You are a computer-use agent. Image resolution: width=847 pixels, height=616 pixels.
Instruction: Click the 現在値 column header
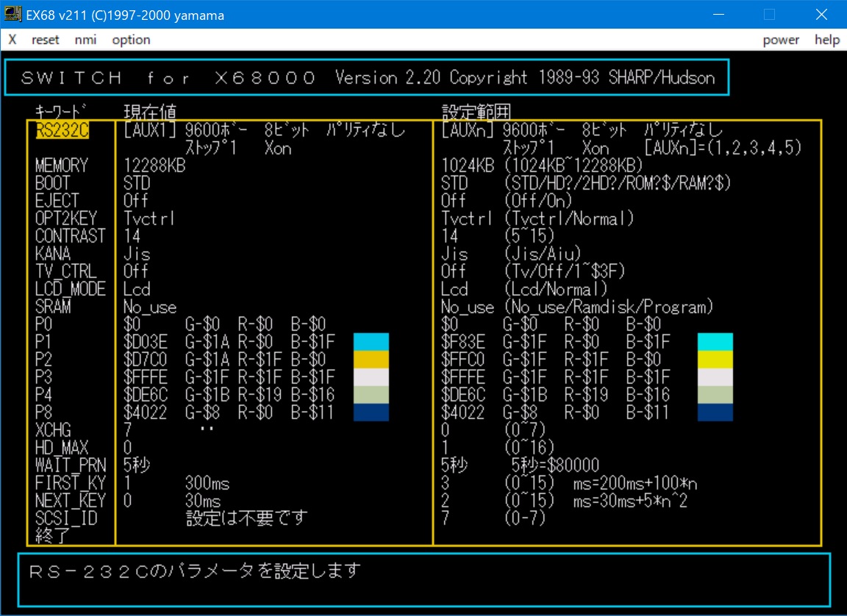point(150,112)
